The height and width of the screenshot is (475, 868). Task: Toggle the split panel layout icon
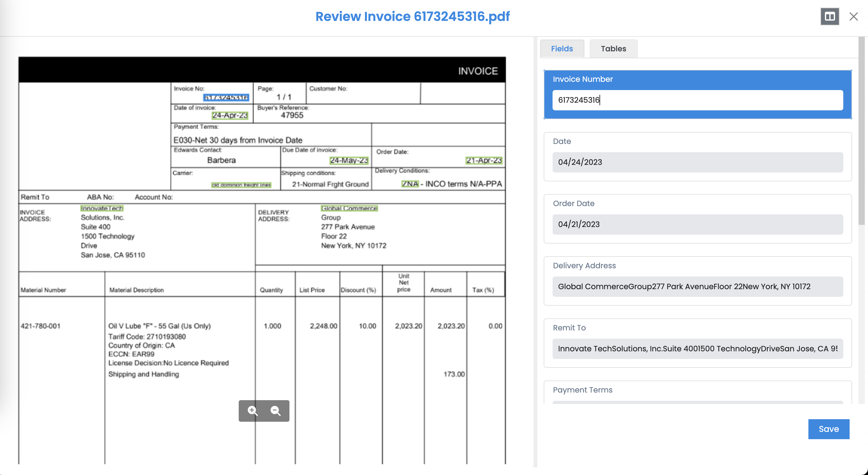pos(829,16)
